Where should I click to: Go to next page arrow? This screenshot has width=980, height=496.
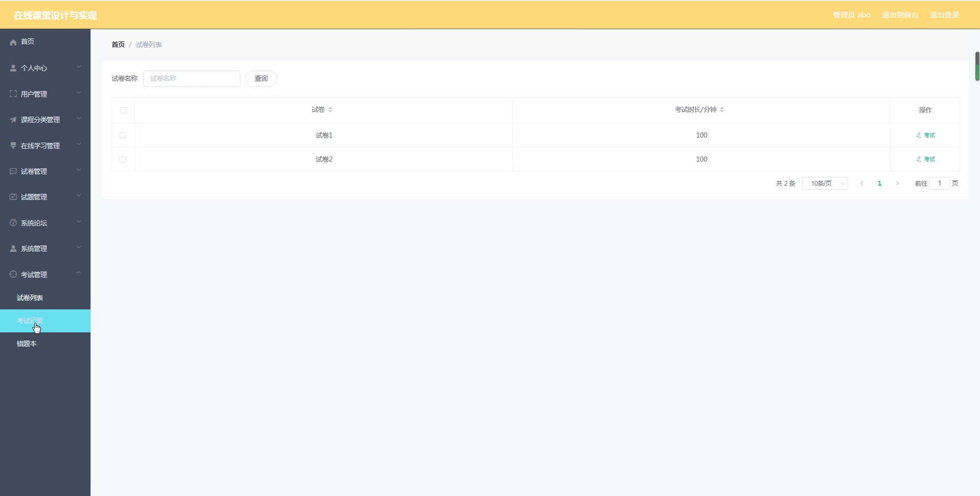tap(897, 183)
